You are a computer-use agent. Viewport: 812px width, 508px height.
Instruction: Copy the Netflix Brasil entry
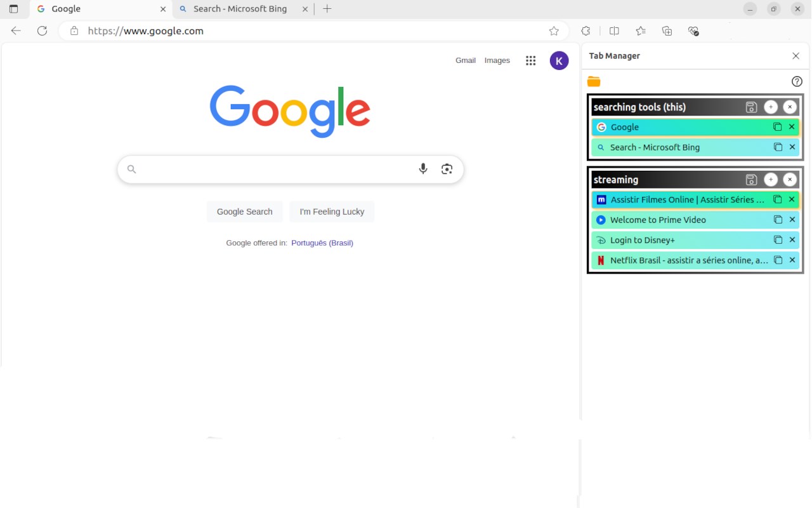click(x=778, y=260)
